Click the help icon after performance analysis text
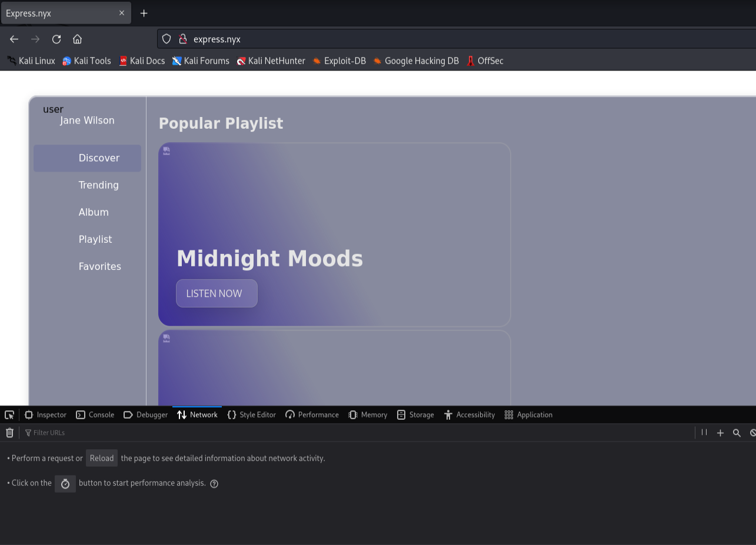Screen dimensions: 756x545 point(214,484)
